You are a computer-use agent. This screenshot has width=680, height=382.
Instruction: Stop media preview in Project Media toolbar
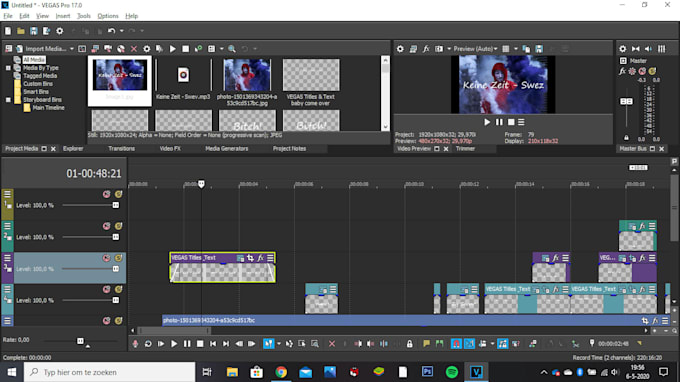pos(186,49)
